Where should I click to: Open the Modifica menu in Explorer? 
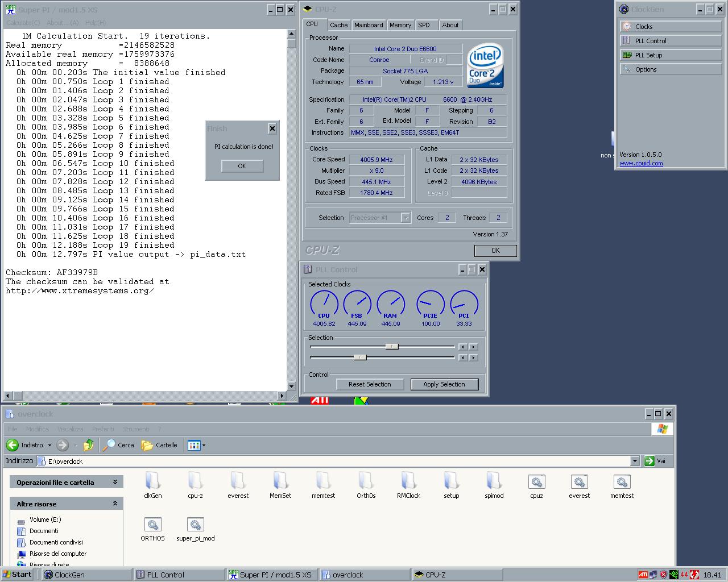pos(38,429)
